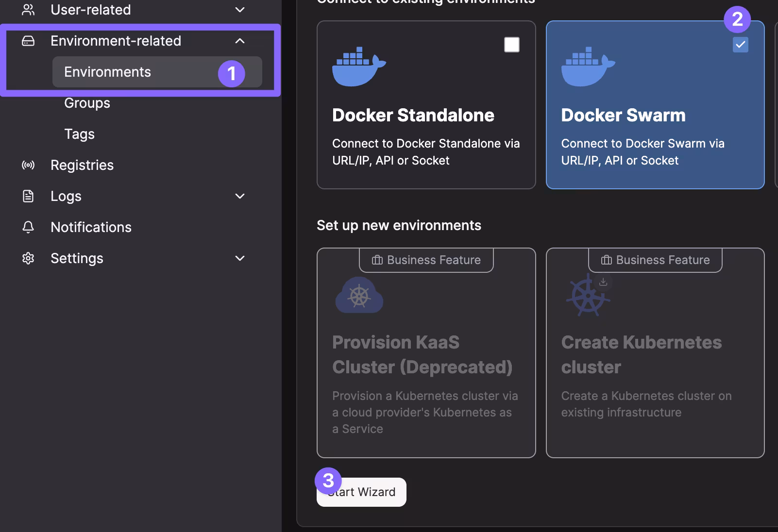Check the Docker Standalone checkbox

[511, 45]
